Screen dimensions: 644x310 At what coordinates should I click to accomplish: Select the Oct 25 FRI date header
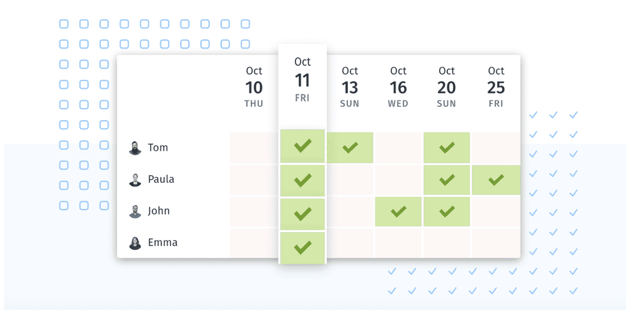[x=496, y=87]
